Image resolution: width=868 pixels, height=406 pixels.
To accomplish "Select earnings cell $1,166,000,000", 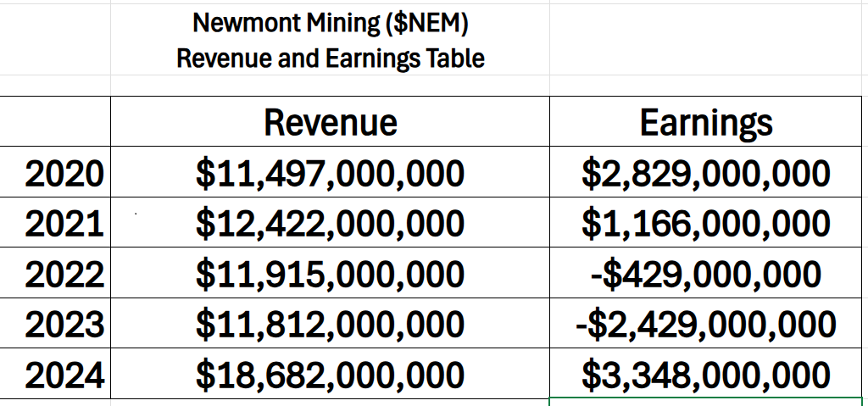I will [706, 222].
